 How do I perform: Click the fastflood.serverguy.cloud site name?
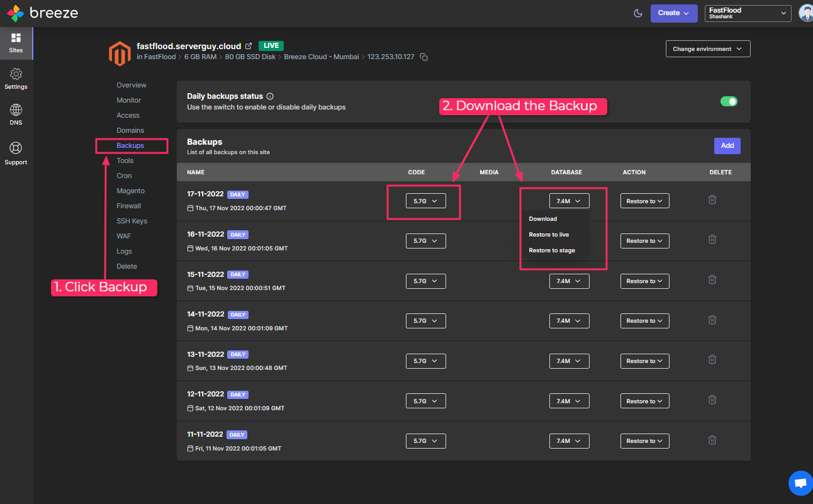pos(189,46)
